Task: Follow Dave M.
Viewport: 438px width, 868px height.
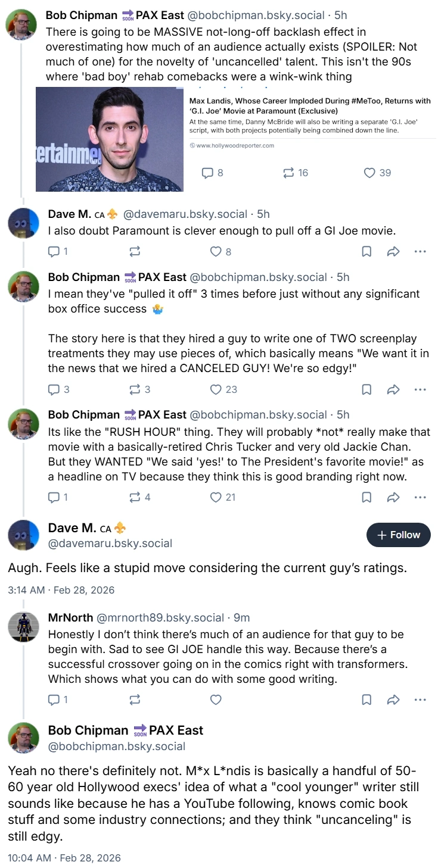Action: coord(398,535)
